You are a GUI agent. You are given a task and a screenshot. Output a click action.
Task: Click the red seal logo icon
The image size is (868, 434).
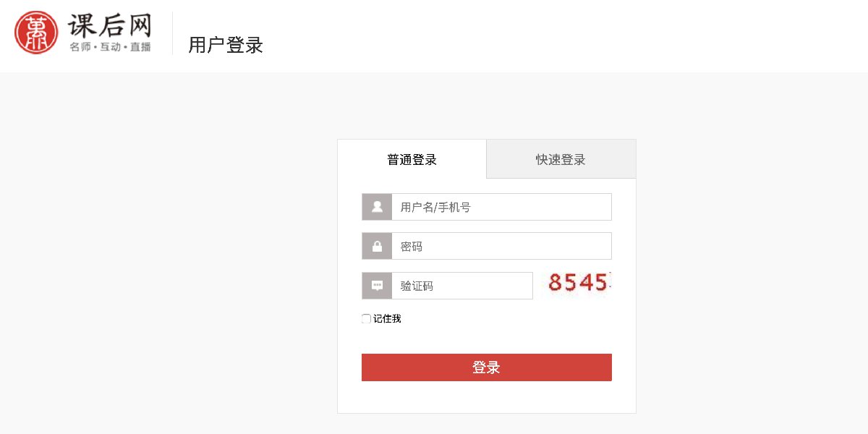pos(36,33)
